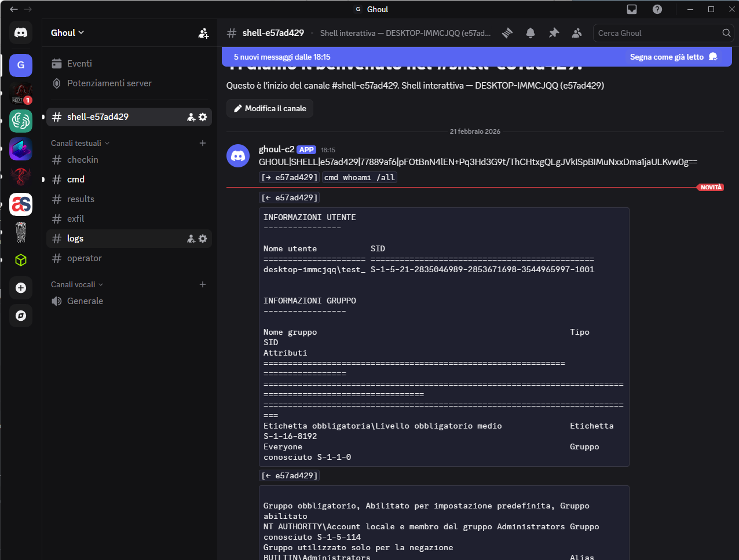Screen dimensions: 739x560
Task: Open Discord help icon
Action: click(657, 9)
